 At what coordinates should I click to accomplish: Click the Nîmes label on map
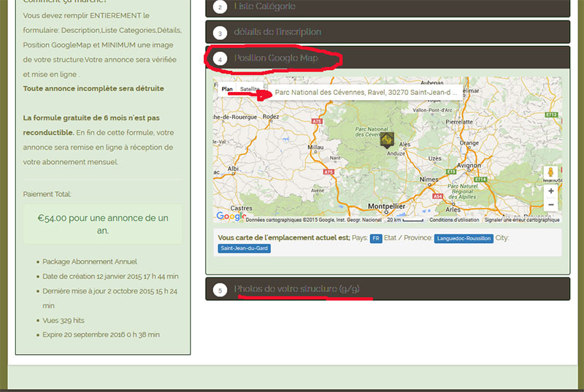429,180
